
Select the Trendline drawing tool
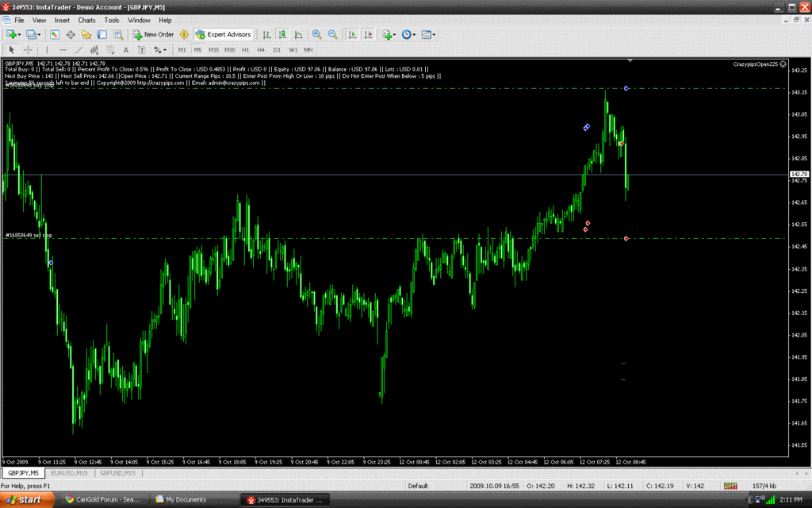tap(79, 50)
